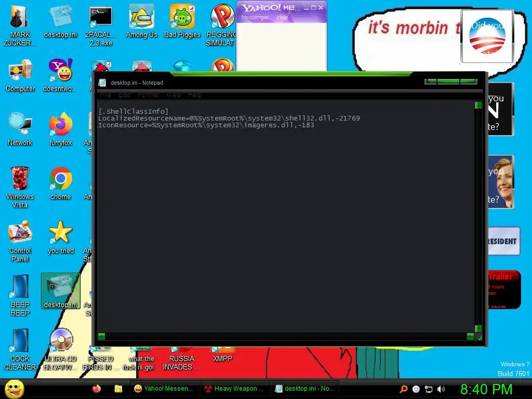
Task: Click the 'LocalizedResourceName=' line in Notepad
Action: [x=229, y=118]
